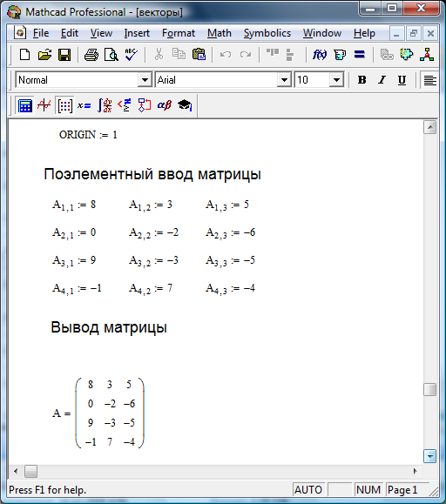This screenshot has width=446, height=504.
Task: Open the File menu
Action: (x=41, y=33)
